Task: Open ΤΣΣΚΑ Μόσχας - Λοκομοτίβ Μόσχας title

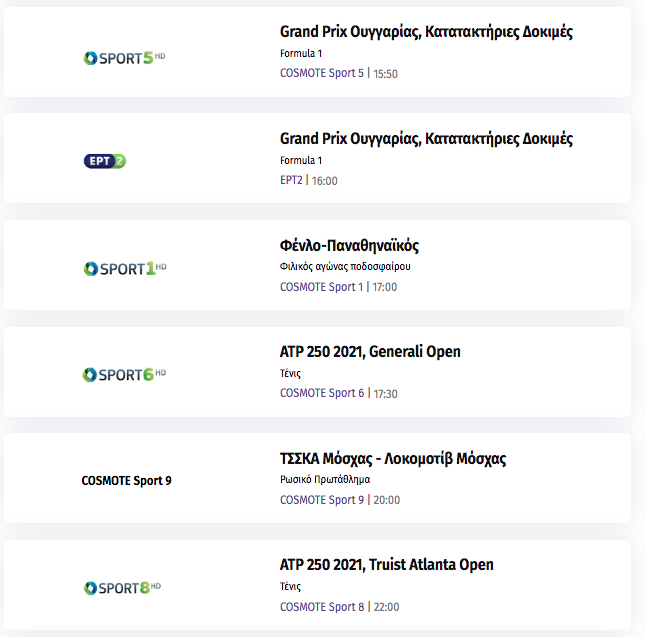Action: point(393,459)
